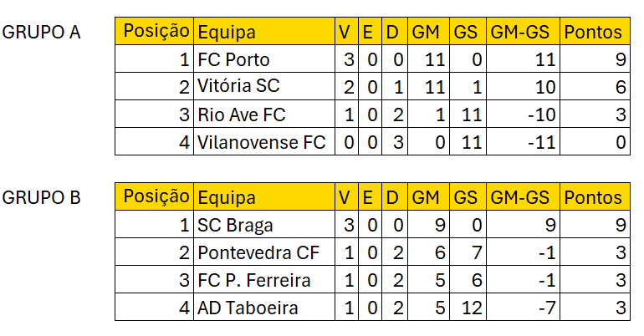This screenshot has height=336, width=644.
Task: Click Grupo A Pontos header cell
Action: coord(595,31)
